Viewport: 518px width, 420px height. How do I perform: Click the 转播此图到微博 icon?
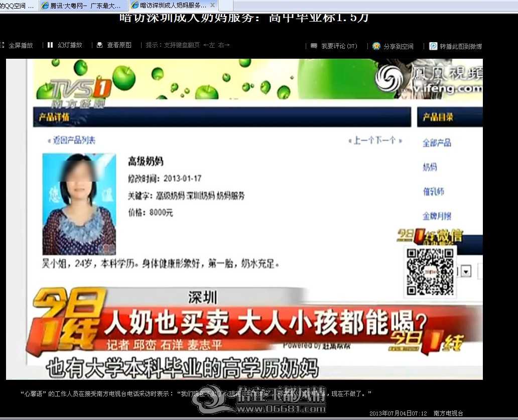(433, 46)
